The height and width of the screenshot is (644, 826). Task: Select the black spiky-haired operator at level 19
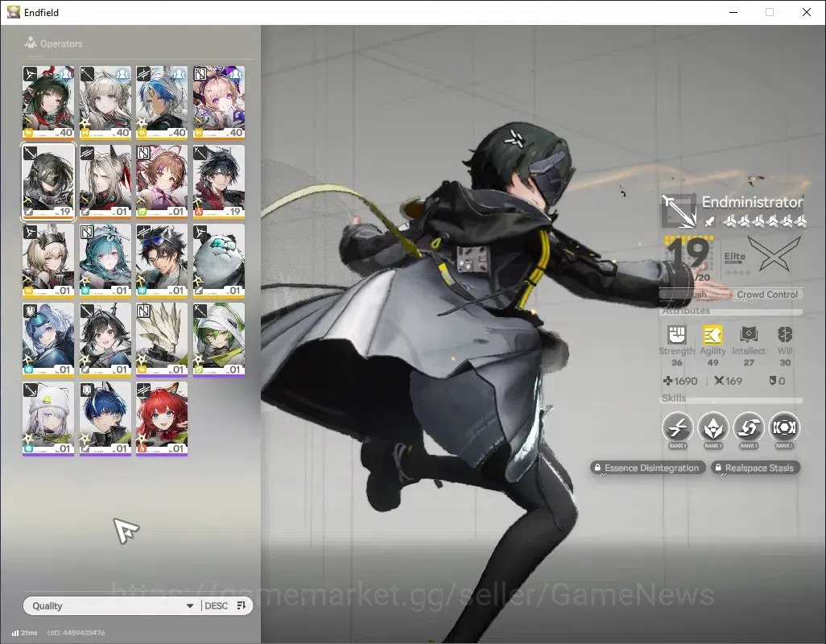click(219, 181)
